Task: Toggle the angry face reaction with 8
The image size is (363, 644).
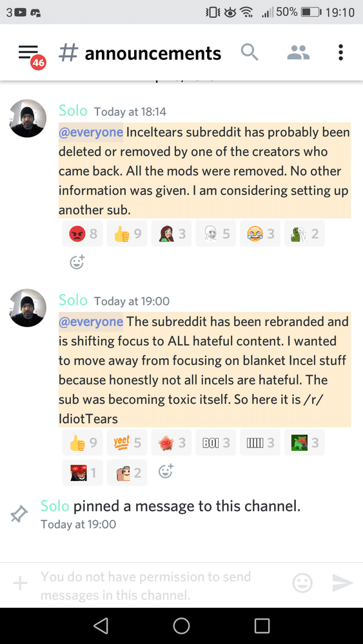Action: click(x=83, y=234)
